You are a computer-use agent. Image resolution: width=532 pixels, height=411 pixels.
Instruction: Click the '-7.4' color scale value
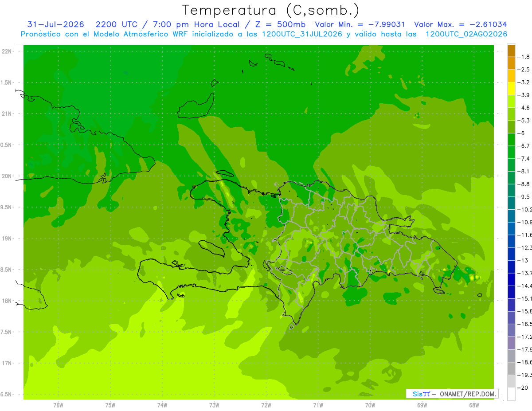pyautogui.click(x=524, y=158)
